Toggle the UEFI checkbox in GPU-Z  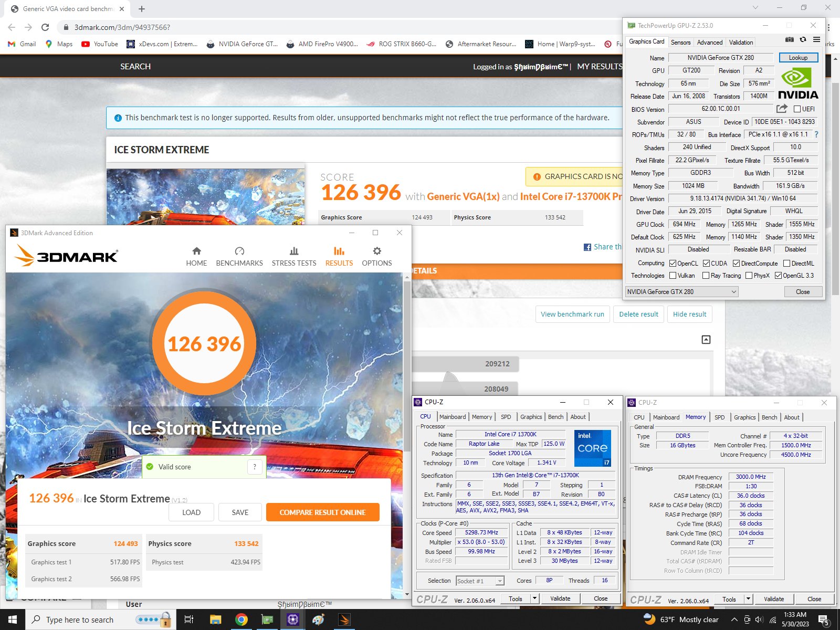tap(797, 109)
